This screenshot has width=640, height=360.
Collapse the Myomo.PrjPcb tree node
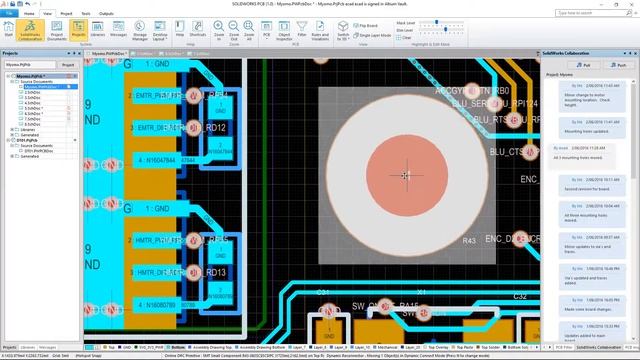(x=8, y=76)
